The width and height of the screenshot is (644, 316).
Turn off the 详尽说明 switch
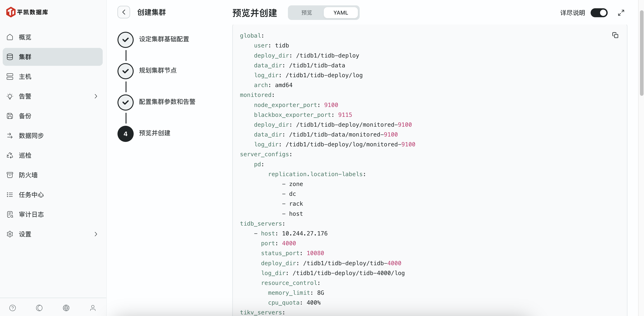599,13
